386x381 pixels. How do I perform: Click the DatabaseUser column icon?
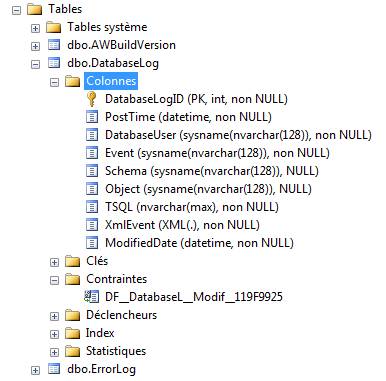coord(92,135)
